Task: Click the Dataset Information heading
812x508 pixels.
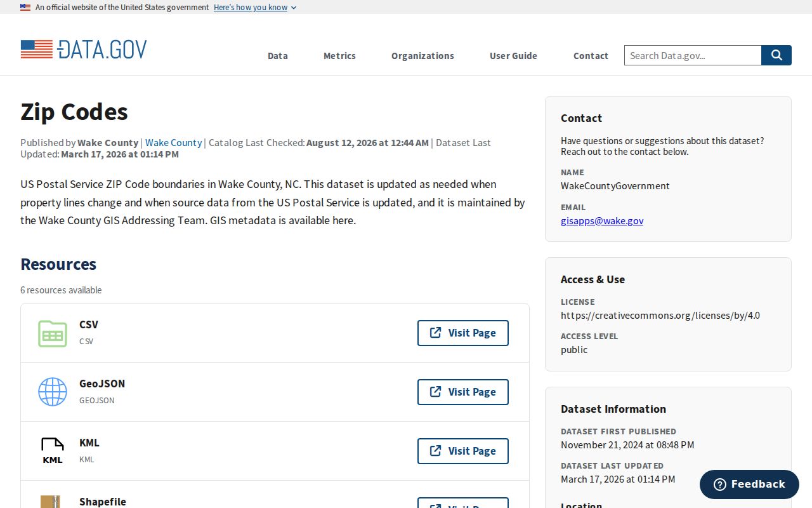Action: [613, 409]
